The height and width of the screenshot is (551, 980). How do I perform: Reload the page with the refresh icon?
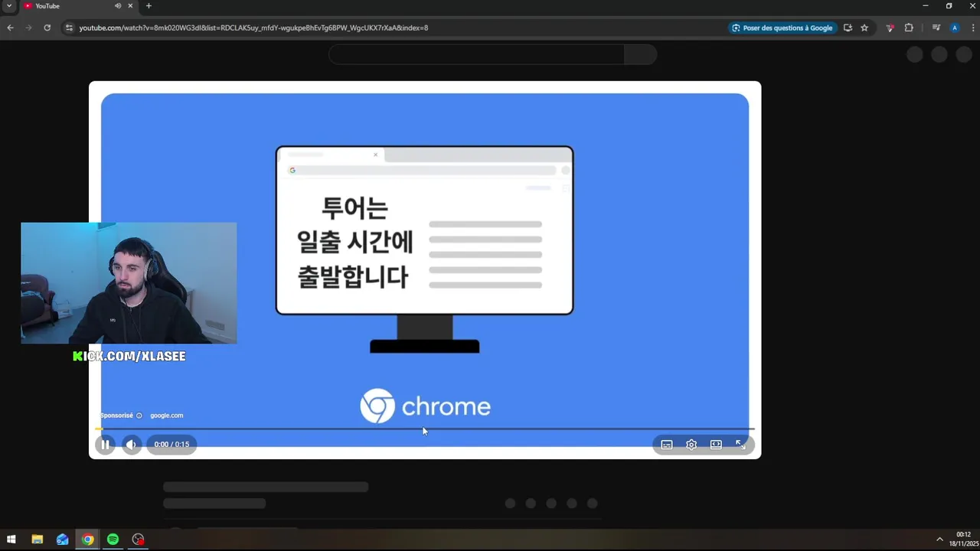(47, 28)
